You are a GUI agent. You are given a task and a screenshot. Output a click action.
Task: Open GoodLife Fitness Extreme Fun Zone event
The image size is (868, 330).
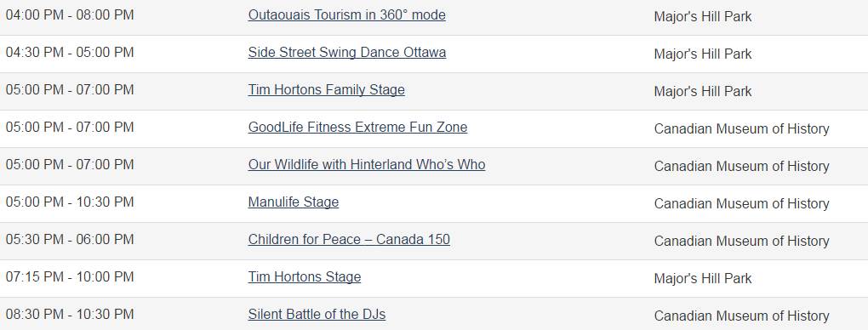pos(357,128)
